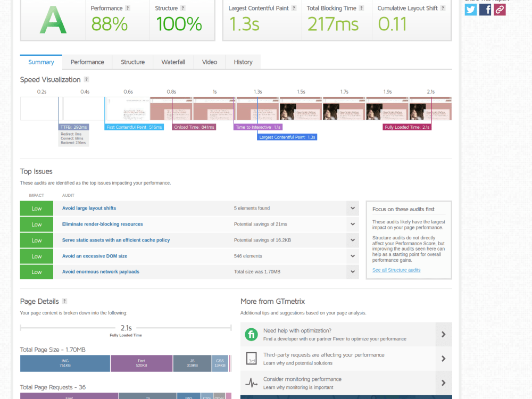Click '5 elements found' text
532x399 pixels.
click(252, 209)
